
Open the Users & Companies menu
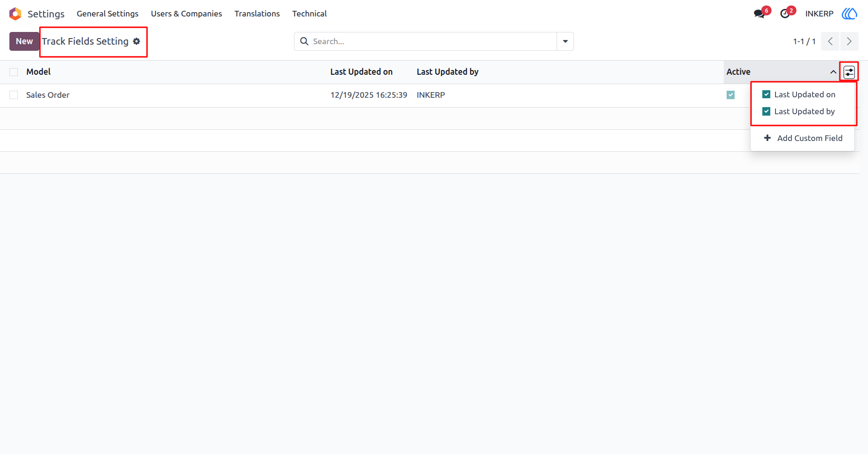186,14
